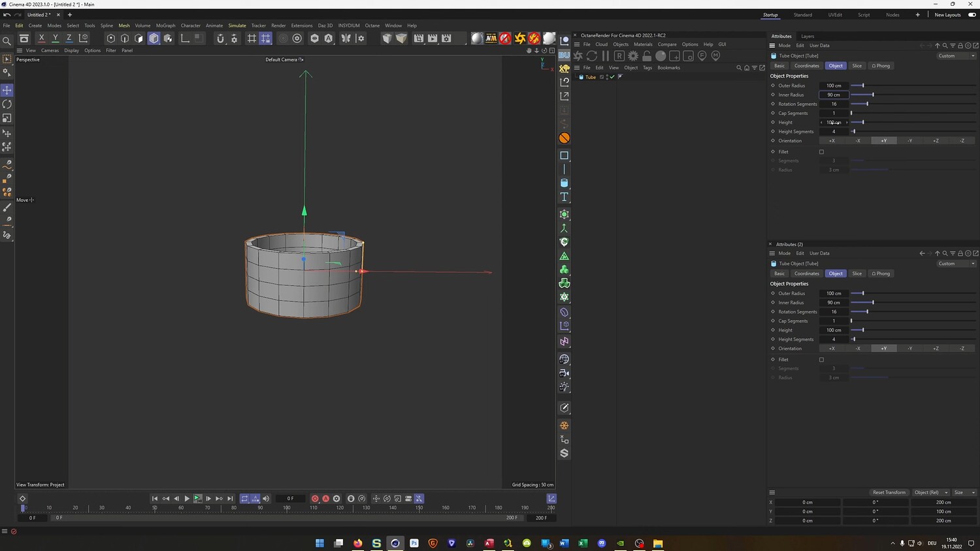Enable the Fillet checkbox in upper attributes
The image size is (980, 551).
coord(822,152)
